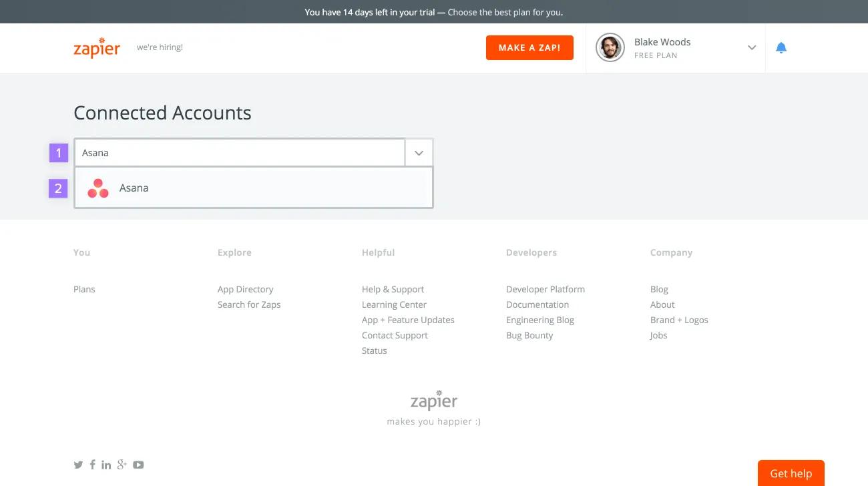Open Zapier's Twitter page from footer
The height and width of the screenshot is (486, 868).
click(x=78, y=464)
